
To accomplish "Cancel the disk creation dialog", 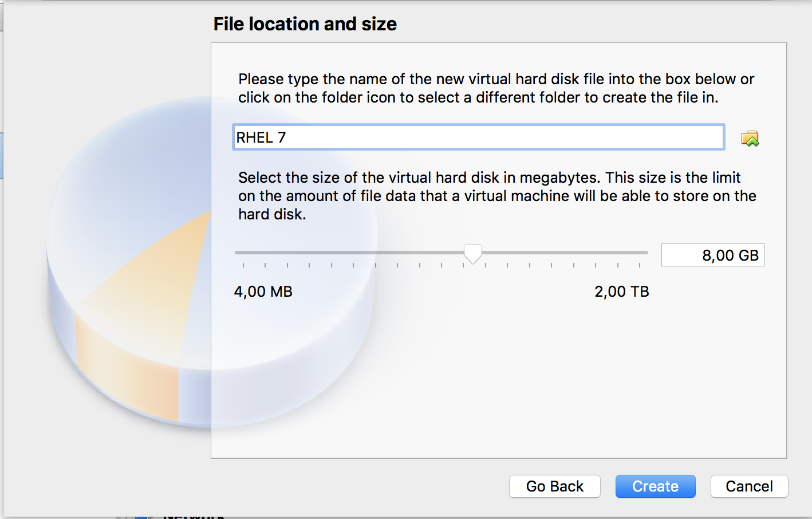I will (x=749, y=486).
